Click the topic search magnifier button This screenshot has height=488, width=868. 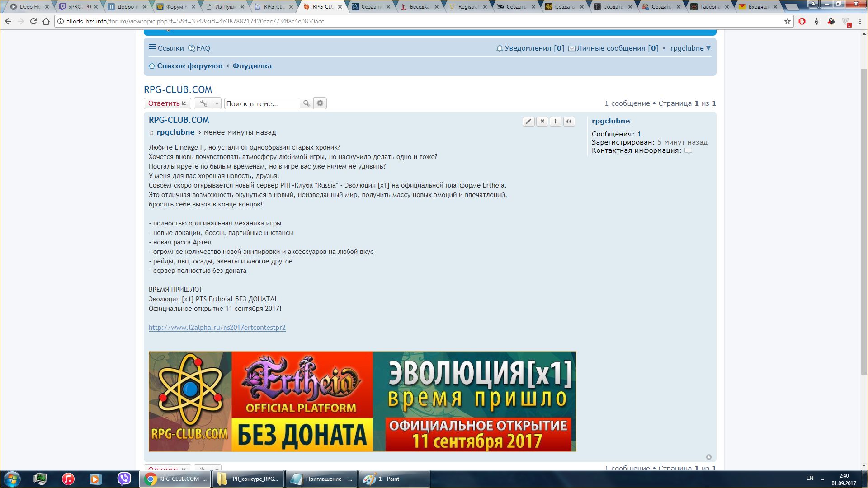[306, 103]
